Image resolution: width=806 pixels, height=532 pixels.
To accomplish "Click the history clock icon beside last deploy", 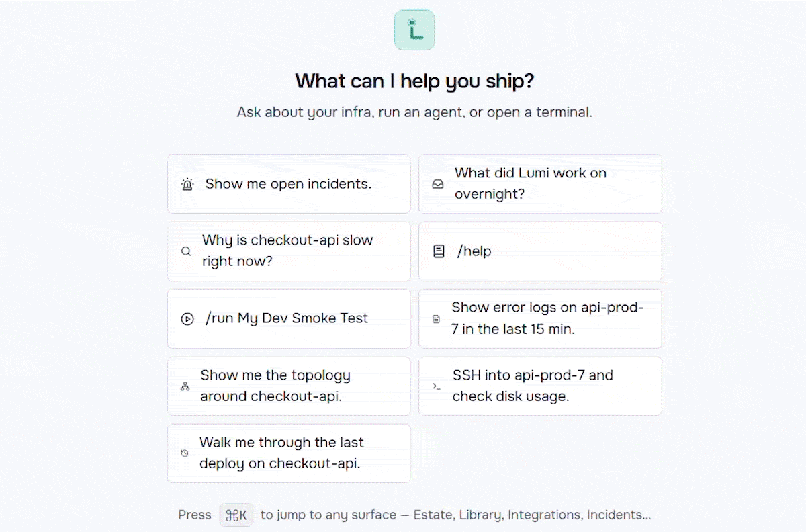I will 185,453.
